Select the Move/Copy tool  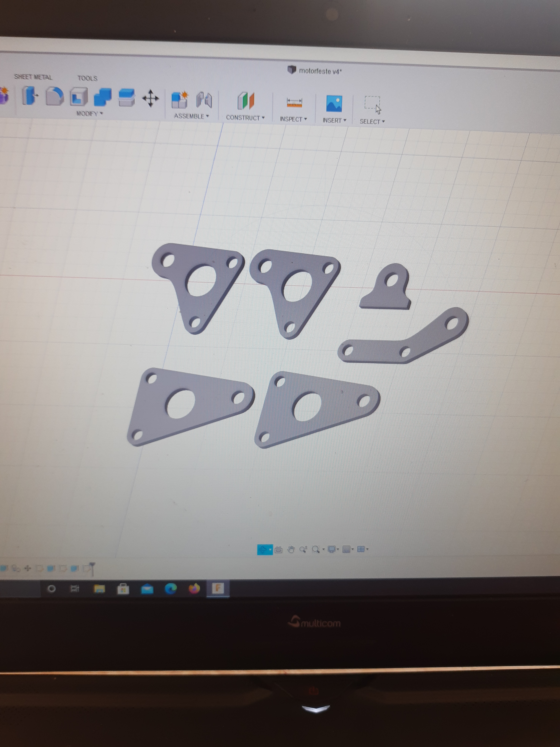click(x=151, y=98)
